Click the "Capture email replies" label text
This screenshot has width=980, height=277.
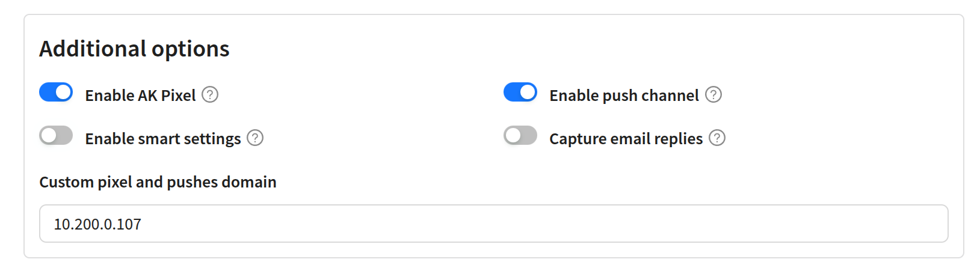pos(626,139)
